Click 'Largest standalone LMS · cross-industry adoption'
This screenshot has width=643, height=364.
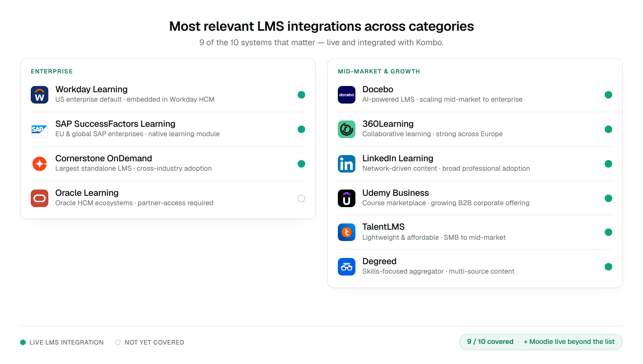[133, 169]
